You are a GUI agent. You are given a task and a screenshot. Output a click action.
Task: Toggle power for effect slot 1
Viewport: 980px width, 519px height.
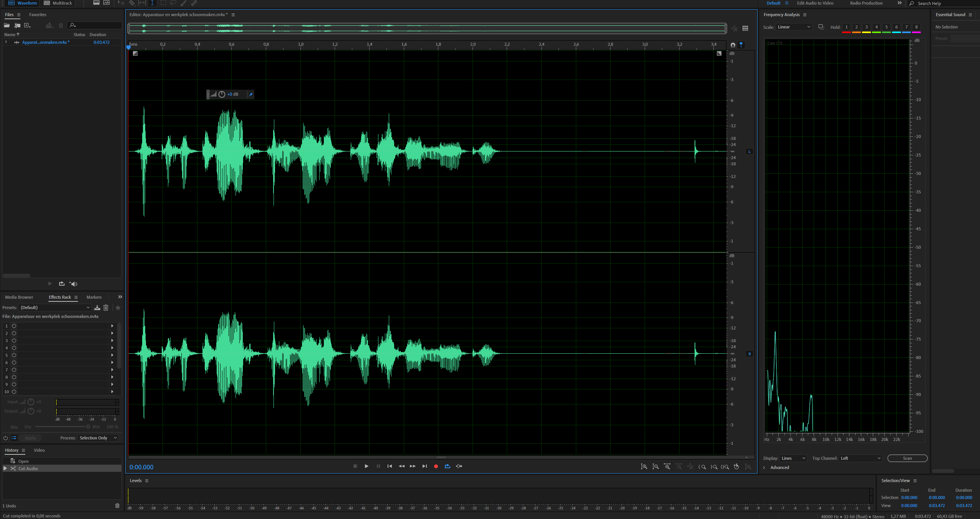click(14, 326)
